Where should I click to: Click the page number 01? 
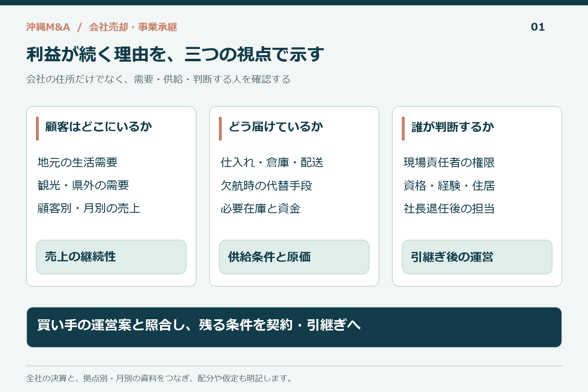coord(538,27)
